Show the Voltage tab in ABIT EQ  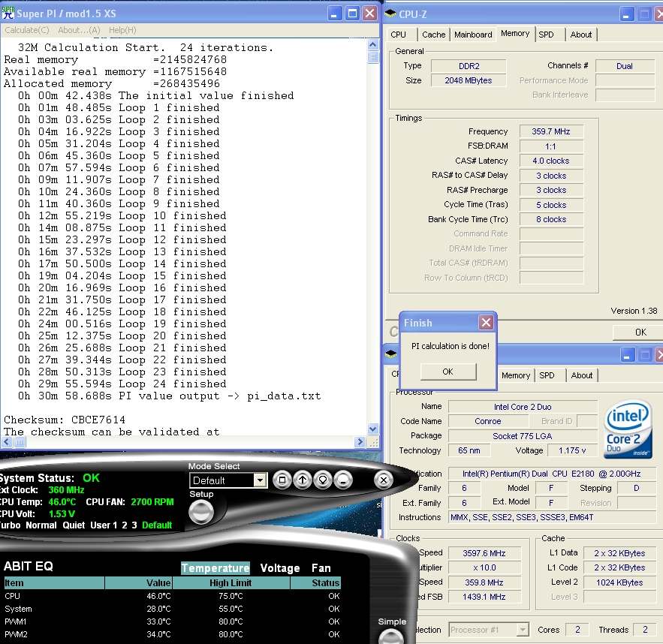280,568
